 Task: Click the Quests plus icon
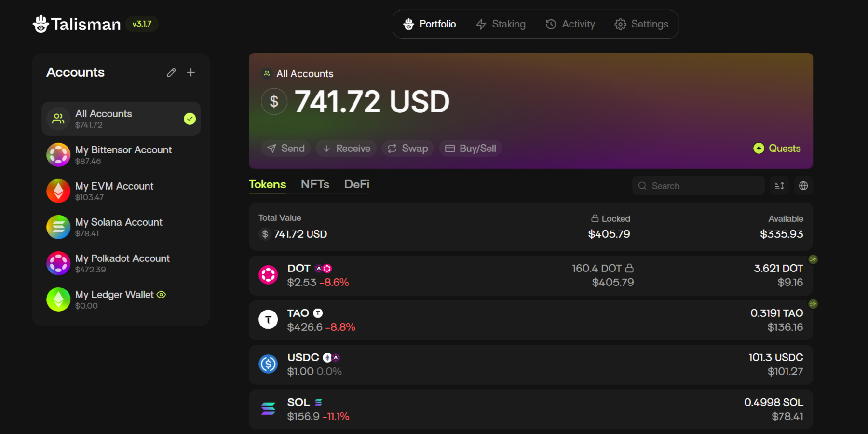(759, 149)
